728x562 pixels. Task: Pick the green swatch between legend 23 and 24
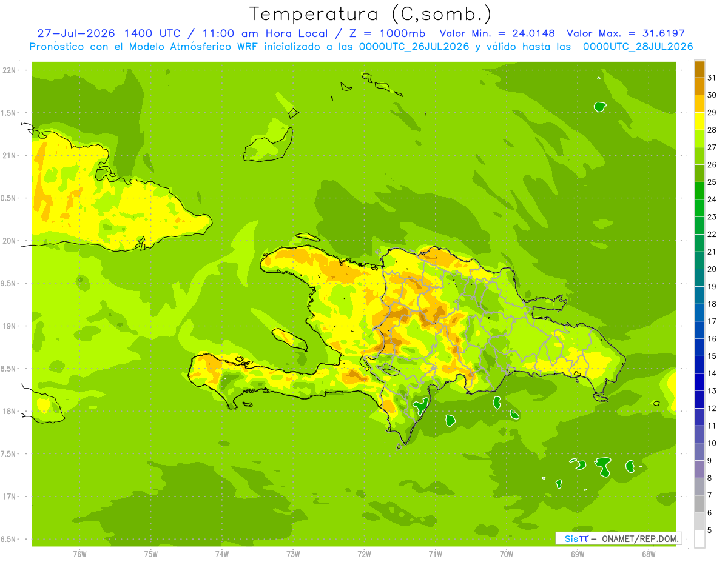(699, 208)
